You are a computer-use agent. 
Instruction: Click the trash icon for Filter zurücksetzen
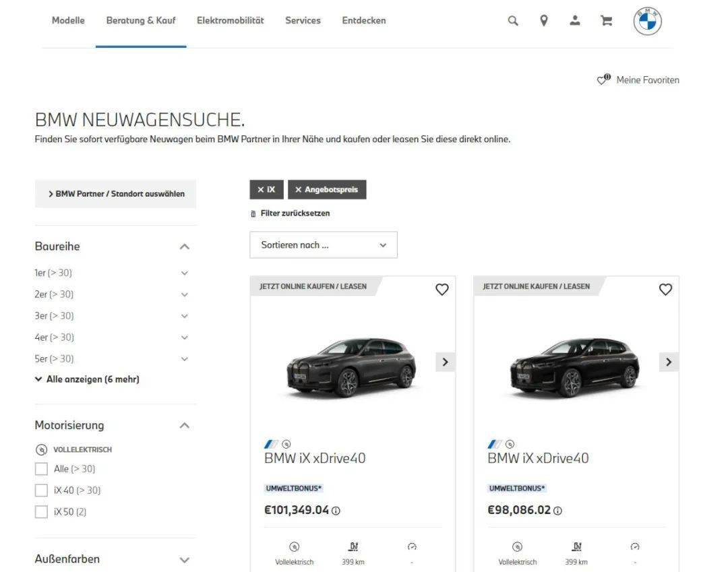253,214
